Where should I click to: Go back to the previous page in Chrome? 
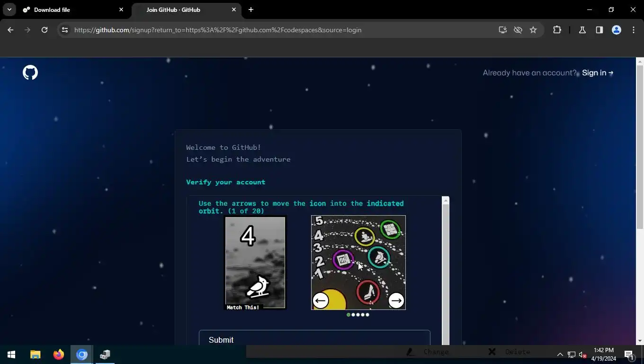coord(10,30)
